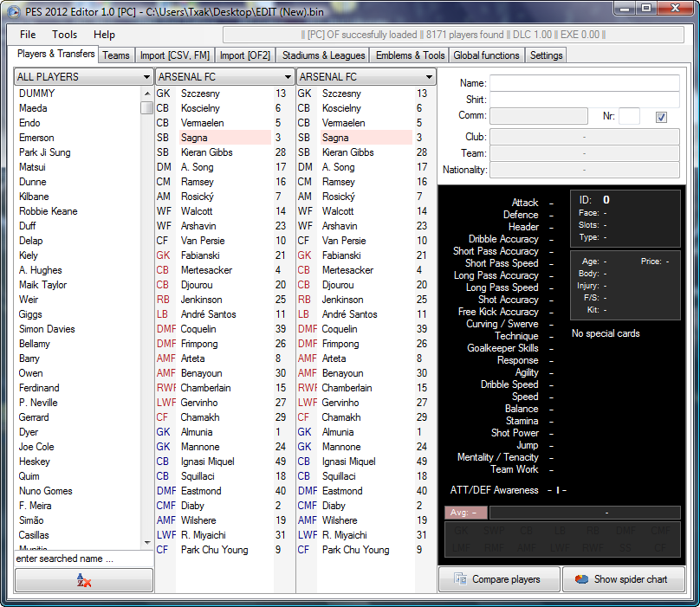Select Walcott in the right Arsenal list
The height and width of the screenshot is (607, 700).
click(x=338, y=211)
